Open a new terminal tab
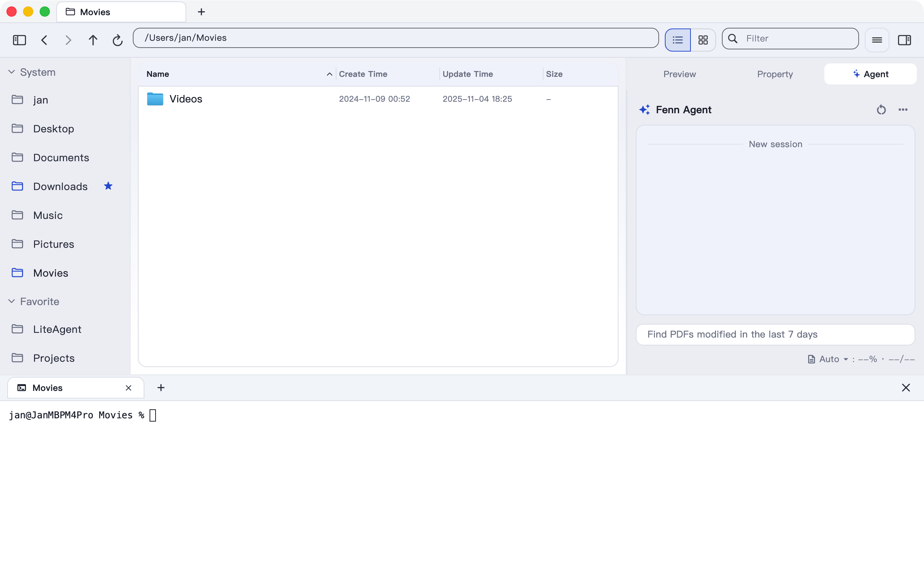 pos(160,387)
